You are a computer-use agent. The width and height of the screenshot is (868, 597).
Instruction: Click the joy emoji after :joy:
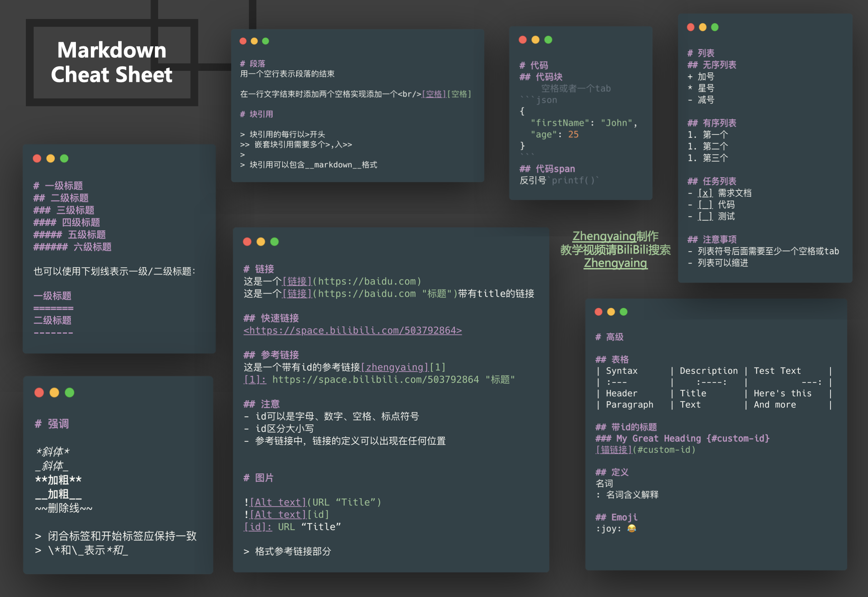pos(631,528)
